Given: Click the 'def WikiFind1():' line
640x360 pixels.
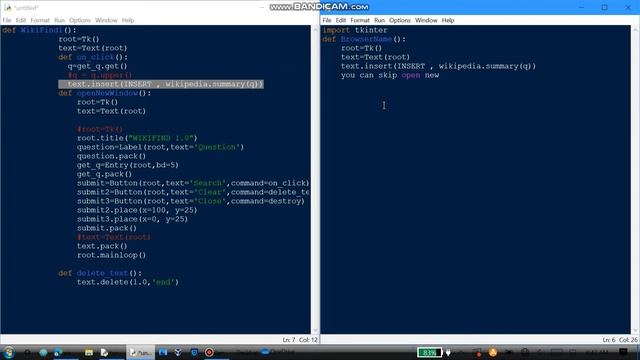Looking at the screenshot, I should (x=39, y=30).
